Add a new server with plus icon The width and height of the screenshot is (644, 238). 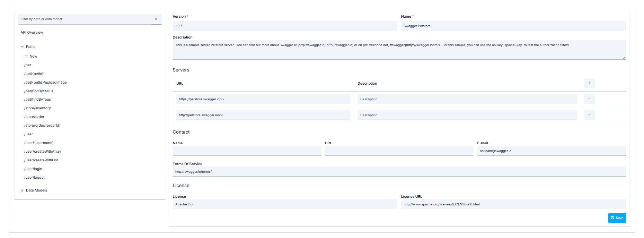pyautogui.click(x=589, y=83)
